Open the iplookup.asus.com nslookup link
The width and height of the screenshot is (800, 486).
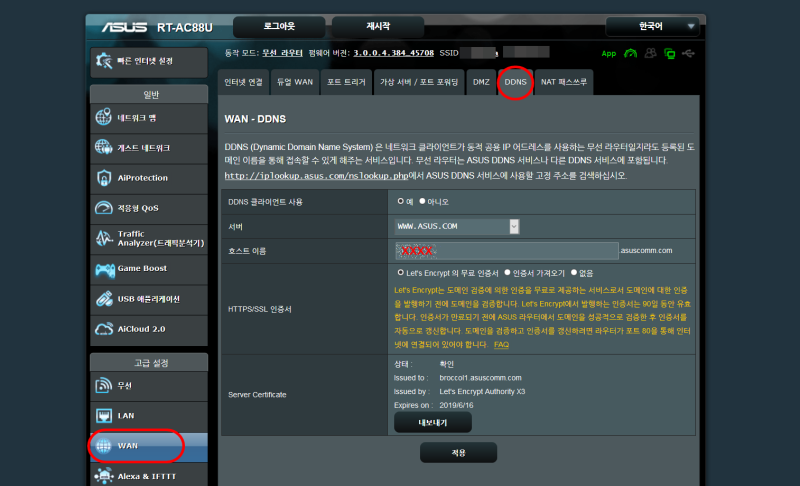click(x=316, y=176)
